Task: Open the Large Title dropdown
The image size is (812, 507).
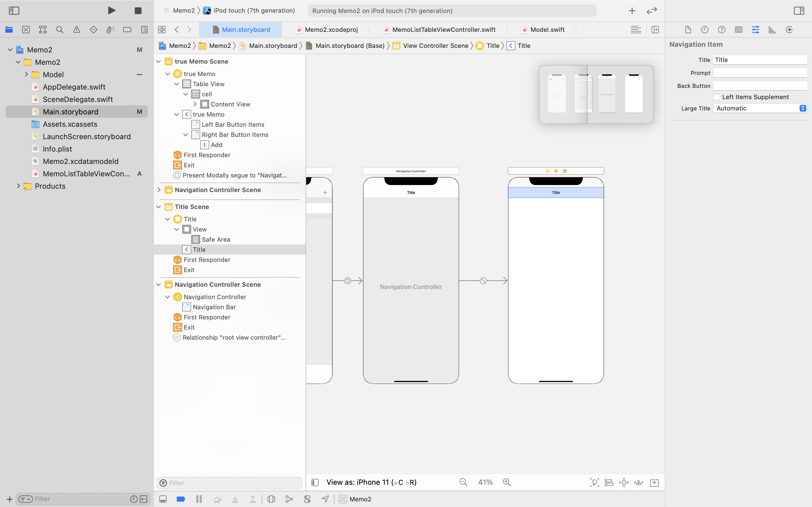Action: (x=760, y=108)
